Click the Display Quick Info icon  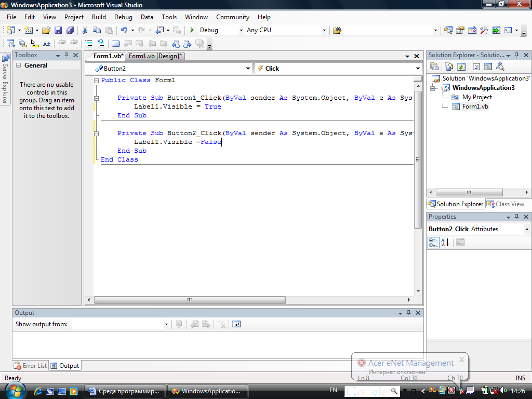pyautogui.click(x=35, y=44)
